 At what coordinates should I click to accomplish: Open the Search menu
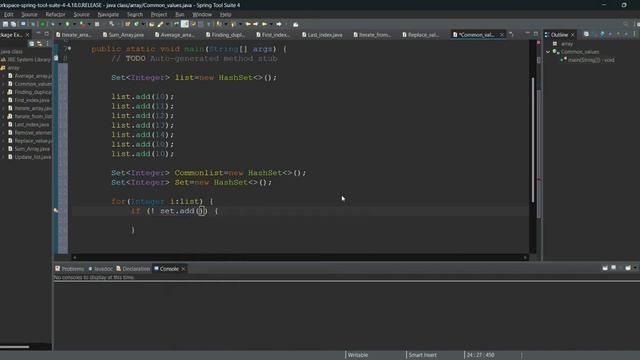[x=135, y=14]
